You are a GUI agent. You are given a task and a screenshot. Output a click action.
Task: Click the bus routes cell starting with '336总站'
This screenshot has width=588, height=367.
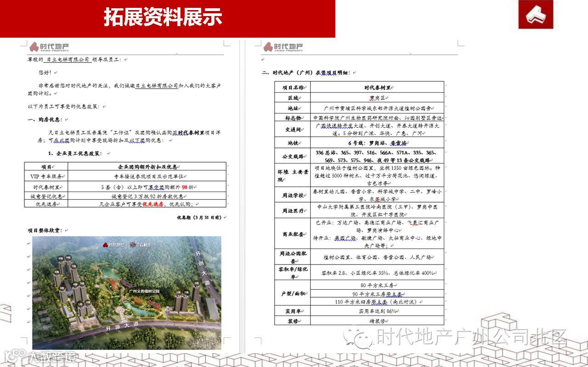pos(378,156)
